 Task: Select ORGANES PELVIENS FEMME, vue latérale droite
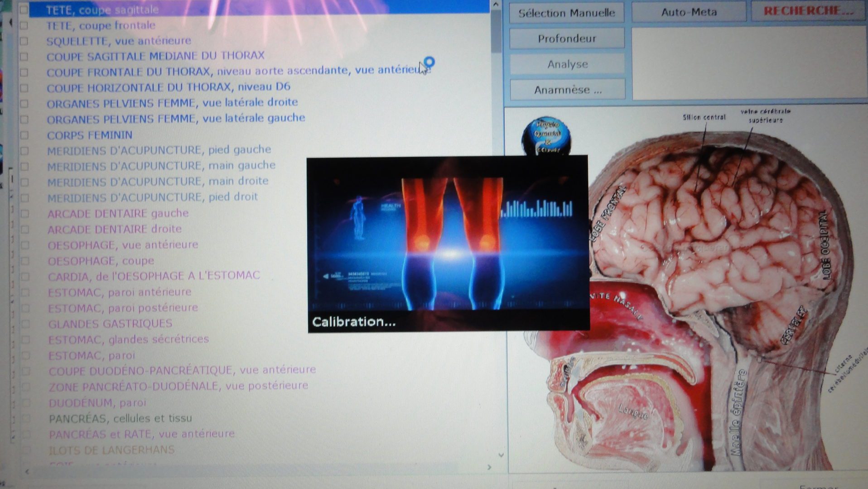[x=172, y=103]
